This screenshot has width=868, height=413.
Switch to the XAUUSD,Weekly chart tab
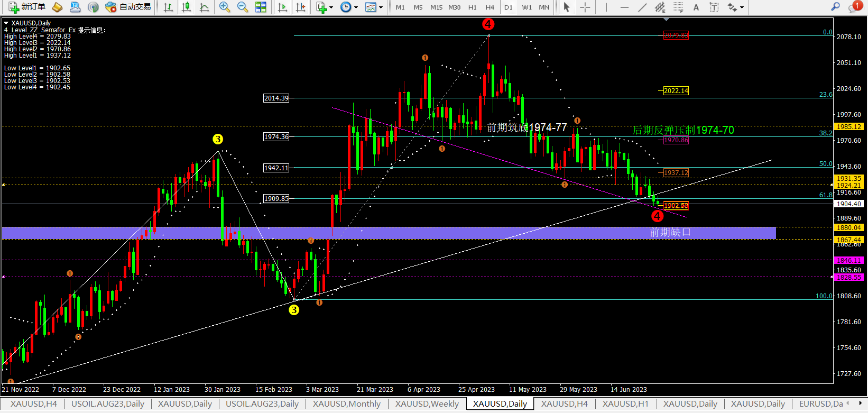tap(427, 403)
